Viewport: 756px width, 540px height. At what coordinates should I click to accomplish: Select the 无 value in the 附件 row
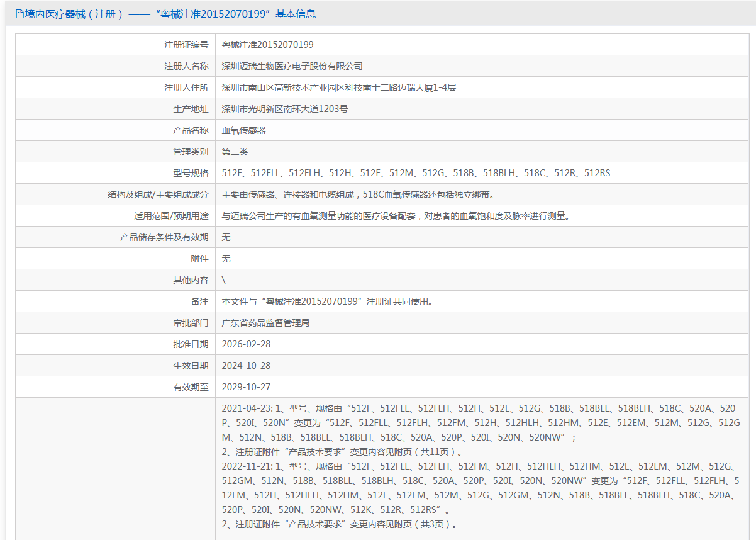[x=226, y=259]
